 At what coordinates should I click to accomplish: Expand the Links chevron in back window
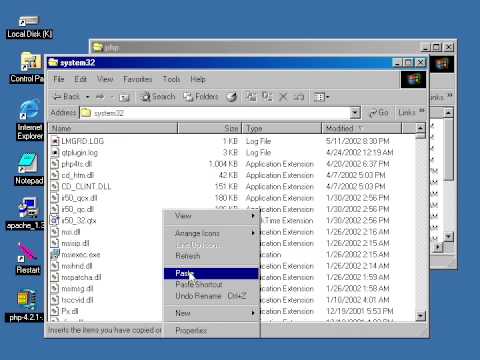click(x=450, y=95)
